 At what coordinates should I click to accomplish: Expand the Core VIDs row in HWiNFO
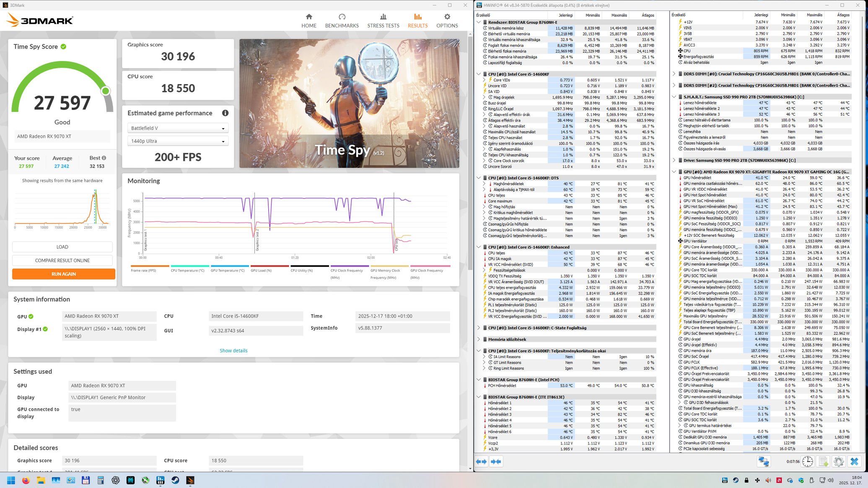(484, 80)
